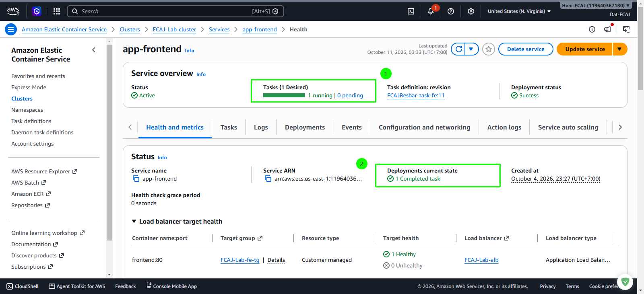Viewport: 644px width, 294px height.
Task: Collapse the ECS side navigation panel
Action: pos(94,50)
